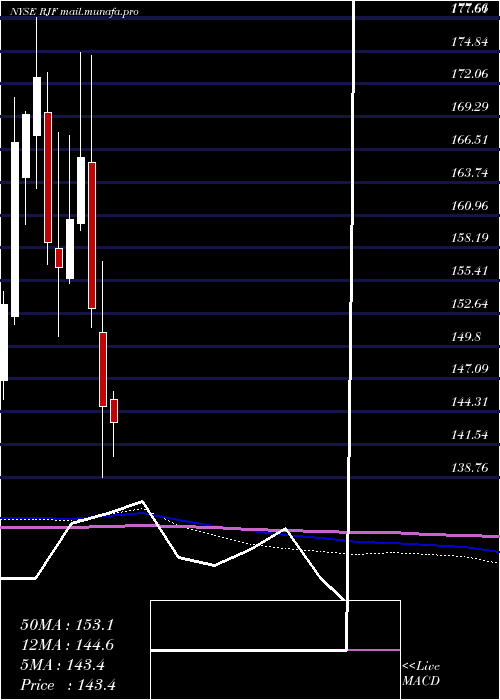Screen dimensions: 500x700
Task: Select the 158.19 price axis label
Action: 470,238
